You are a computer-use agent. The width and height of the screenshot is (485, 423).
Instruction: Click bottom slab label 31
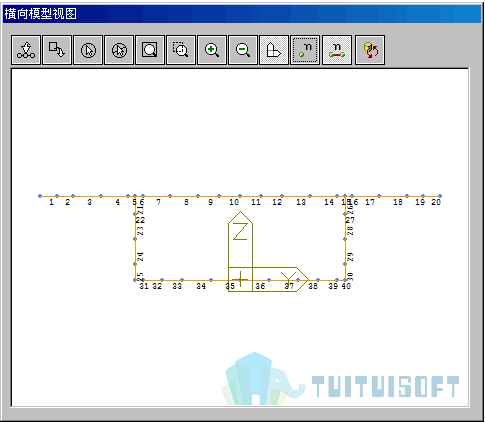144,286
